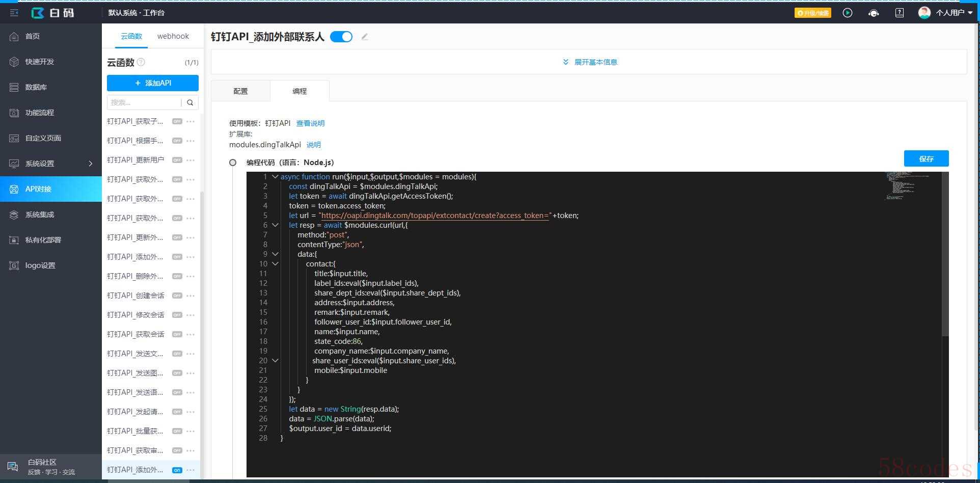Image resolution: width=980 pixels, height=483 pixels.
Task: Click the dingtalk URL in line 5
Action: [435, 216]
